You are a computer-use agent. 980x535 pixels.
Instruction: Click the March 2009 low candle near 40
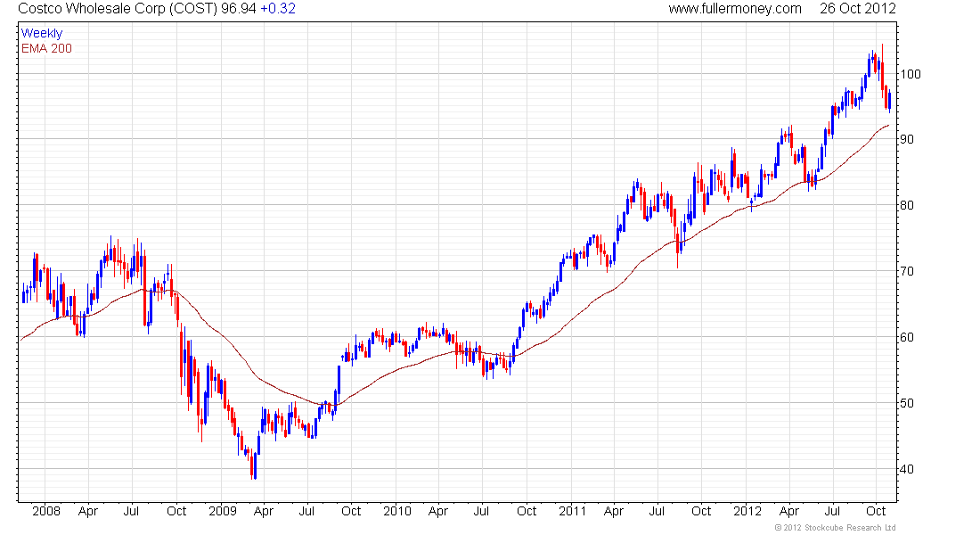click(254, 466)
